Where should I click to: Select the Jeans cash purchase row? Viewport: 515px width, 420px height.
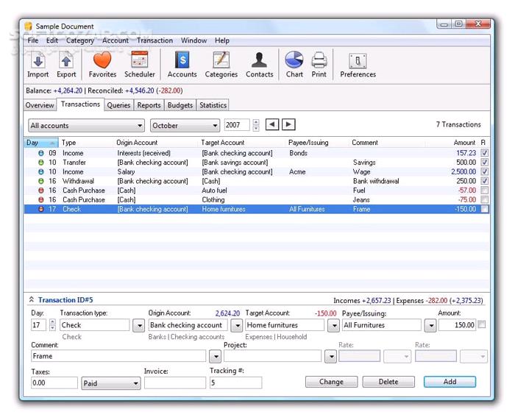[257, 199]
